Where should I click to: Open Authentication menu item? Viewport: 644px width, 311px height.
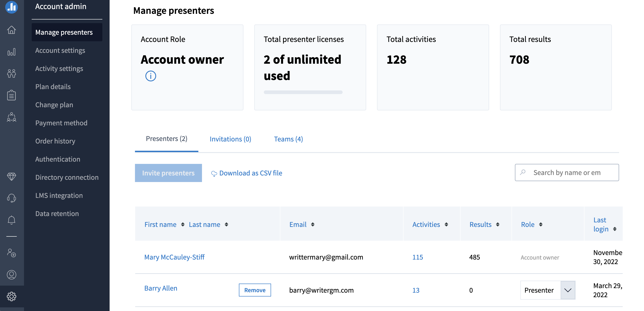[58, 159]
